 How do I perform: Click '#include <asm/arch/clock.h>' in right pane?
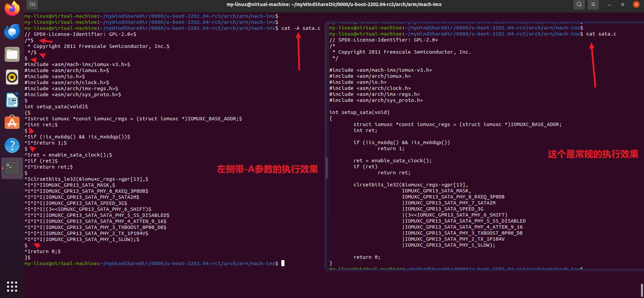point(370,88)
